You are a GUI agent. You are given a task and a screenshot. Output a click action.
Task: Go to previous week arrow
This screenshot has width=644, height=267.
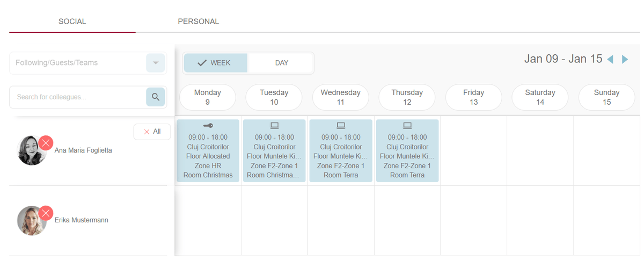click(610, 60)
